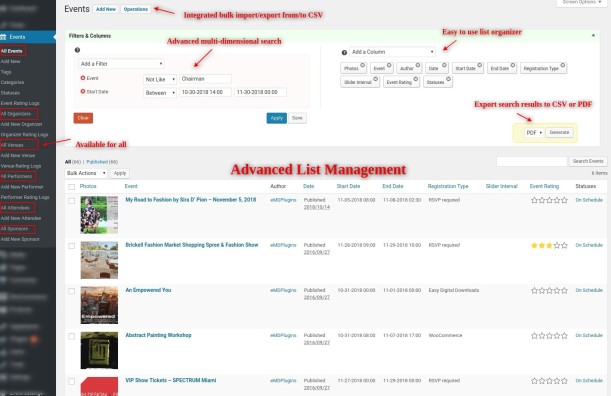Open the Abstract Painting Workshop event link
Image resolution: width=611 pixels, height=396 pixels.
coord(158,335)
